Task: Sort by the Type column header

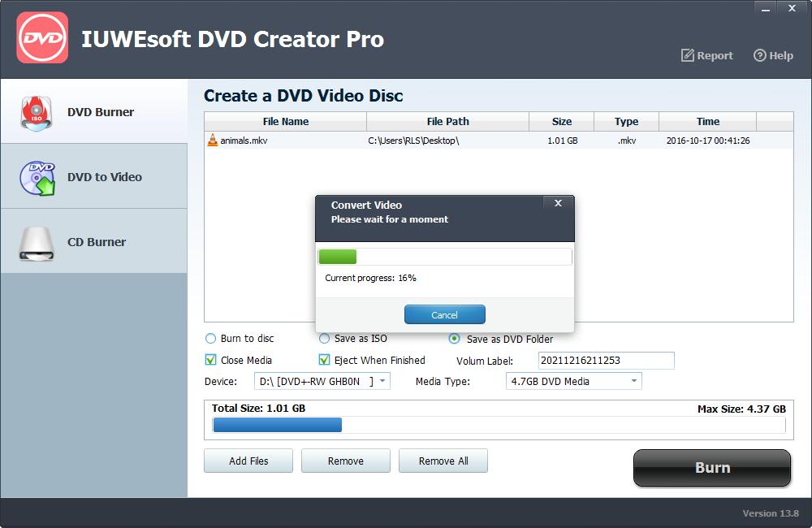Action: [x=627, y=121]
